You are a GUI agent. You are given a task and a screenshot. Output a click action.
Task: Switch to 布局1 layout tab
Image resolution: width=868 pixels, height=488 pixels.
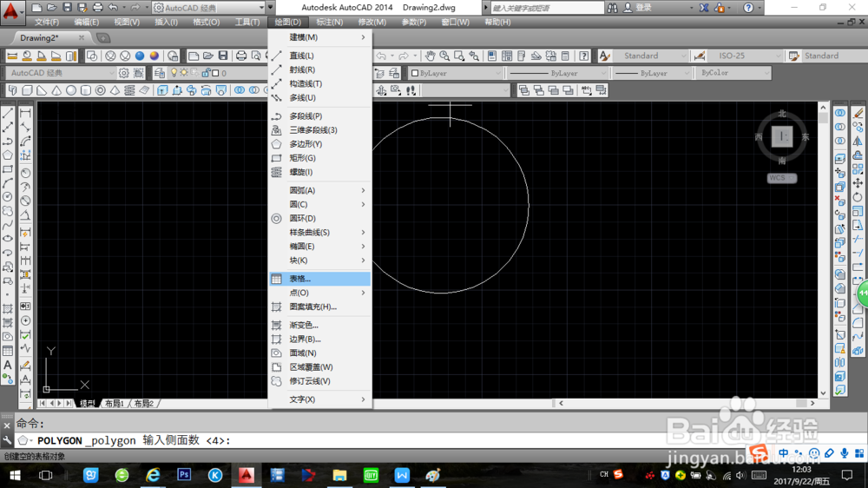115,403
